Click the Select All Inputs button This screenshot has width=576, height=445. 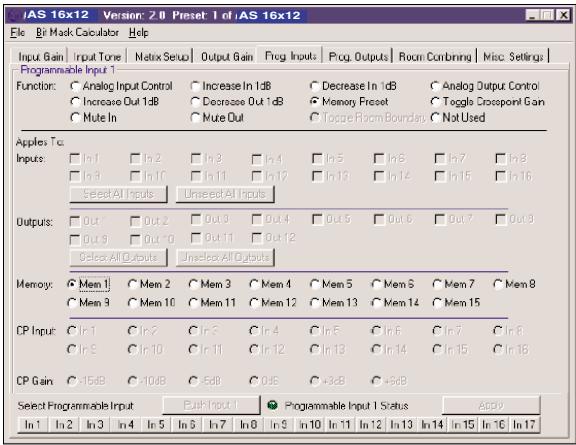[118, 194]
